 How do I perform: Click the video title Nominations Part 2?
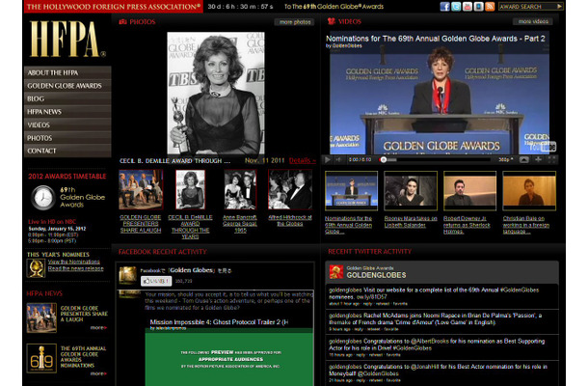(x=436, y=39)
